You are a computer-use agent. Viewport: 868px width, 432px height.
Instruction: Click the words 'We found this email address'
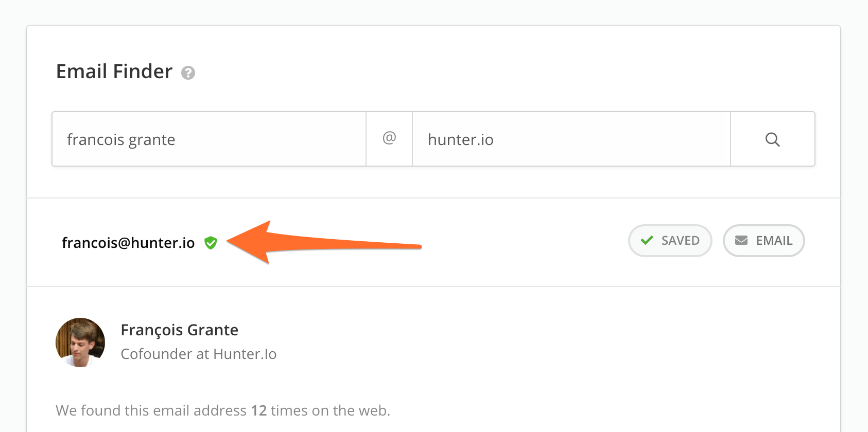[x=151, y=410]
